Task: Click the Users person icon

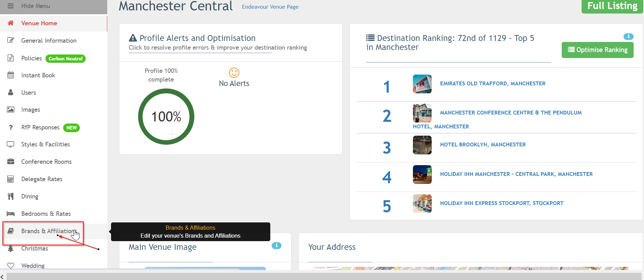Action: coord(11,92)
